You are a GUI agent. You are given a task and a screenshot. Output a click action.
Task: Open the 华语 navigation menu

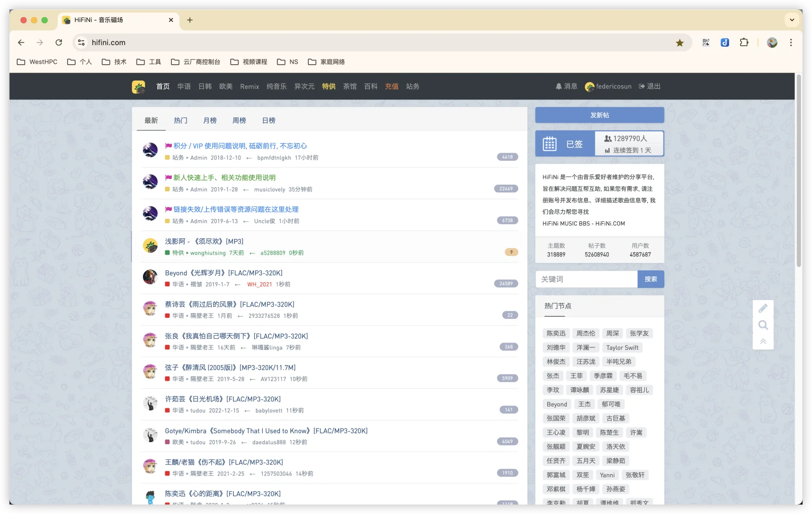pyautogui.click(x=184, y=87)
